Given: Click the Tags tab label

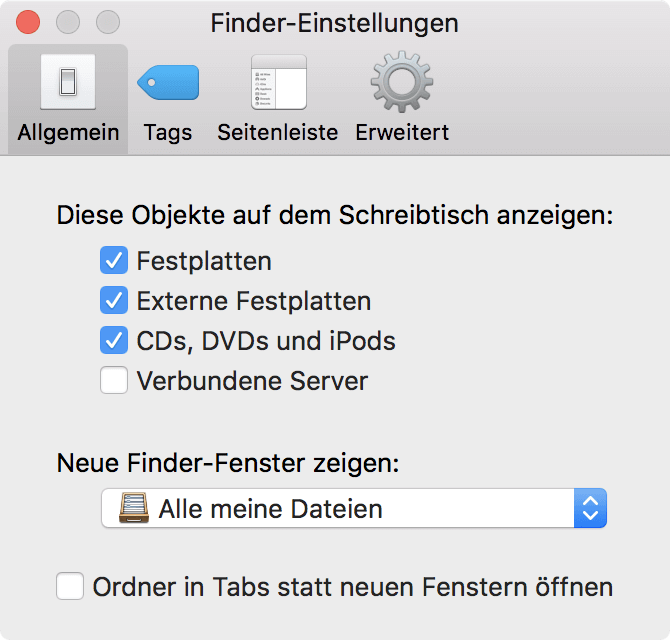Looking at the screenshot, I should (x=168, y=132).
